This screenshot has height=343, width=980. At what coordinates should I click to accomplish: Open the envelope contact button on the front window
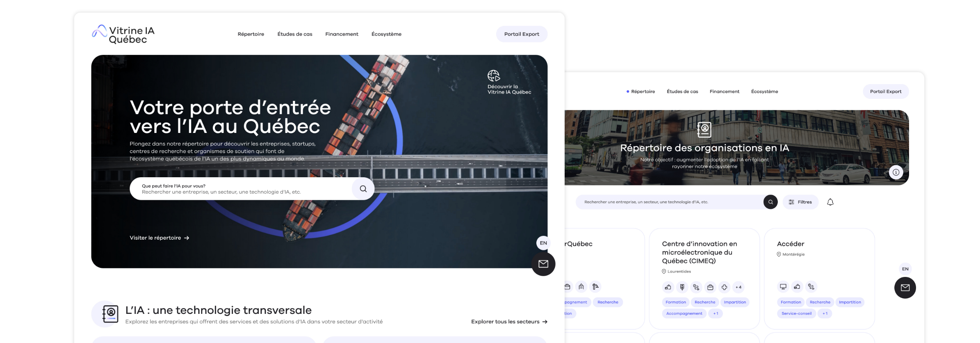(543, 264)
